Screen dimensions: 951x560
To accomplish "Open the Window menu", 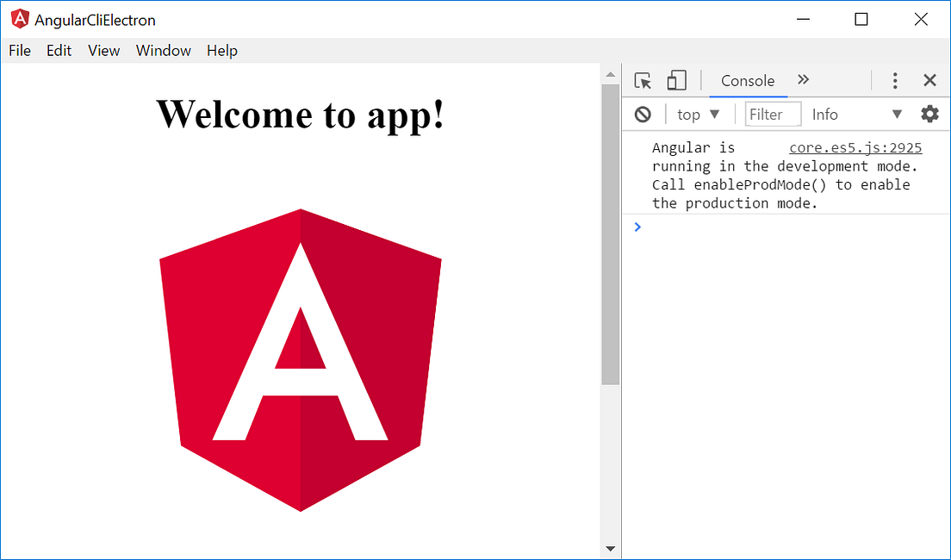I will click(163, 50).
